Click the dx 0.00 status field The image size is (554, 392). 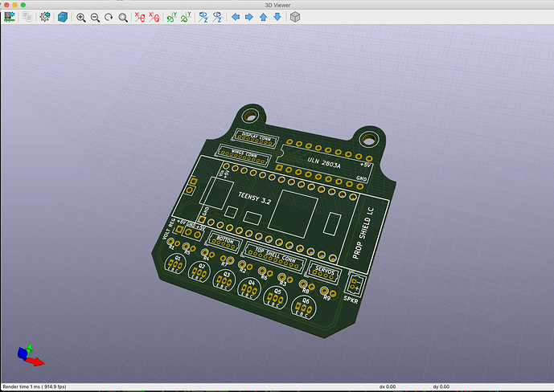tap(388, 386)
